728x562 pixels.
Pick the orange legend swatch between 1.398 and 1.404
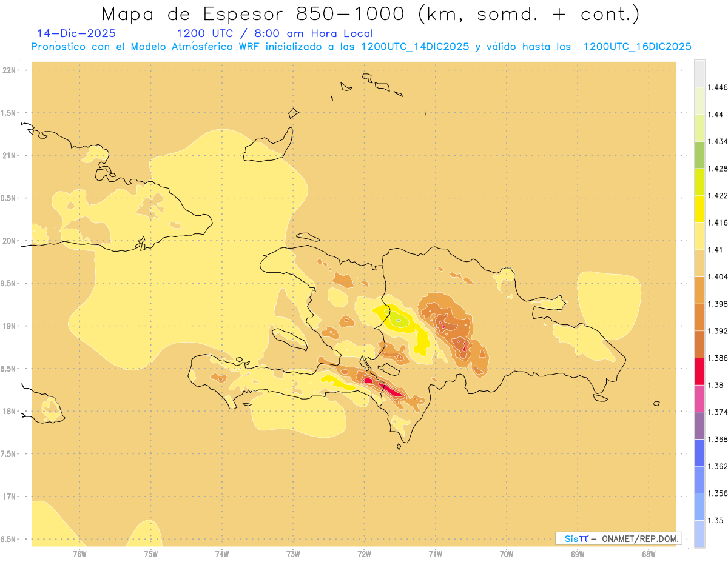(x=699, y=290)
